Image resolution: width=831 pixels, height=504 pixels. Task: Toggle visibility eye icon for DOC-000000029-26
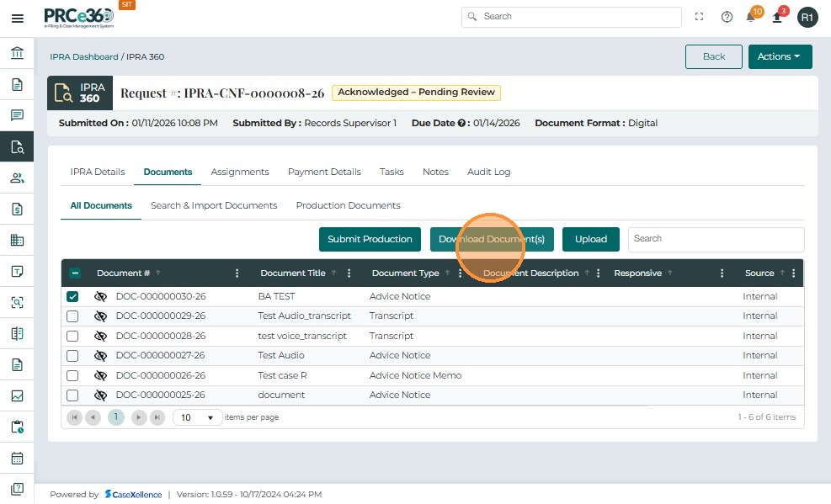point(100,316)
